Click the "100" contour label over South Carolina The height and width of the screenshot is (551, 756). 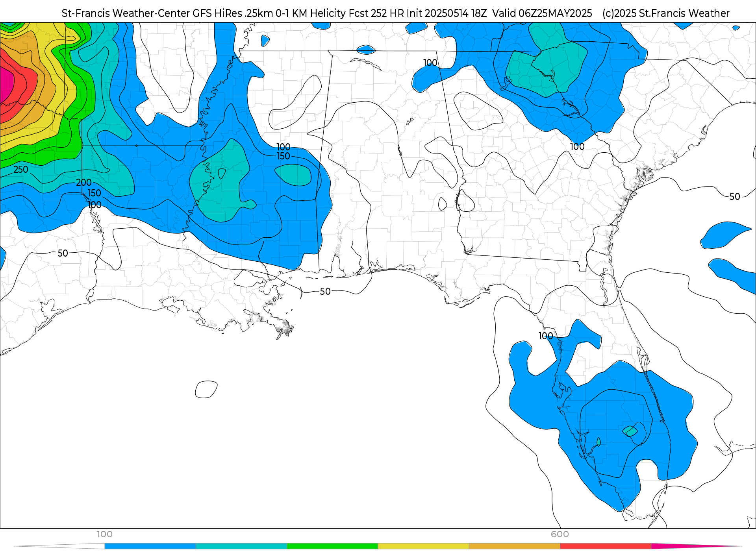click(x=577, y=147)
